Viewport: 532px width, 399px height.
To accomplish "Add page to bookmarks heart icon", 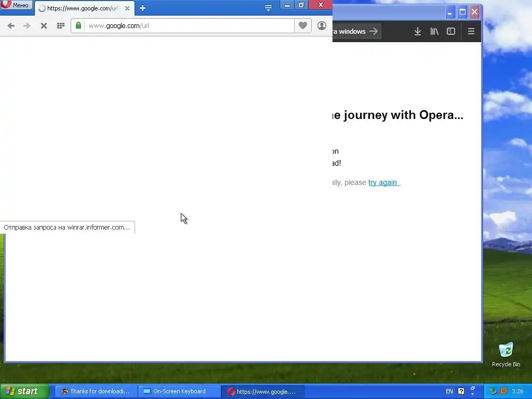I will (303, 25).
